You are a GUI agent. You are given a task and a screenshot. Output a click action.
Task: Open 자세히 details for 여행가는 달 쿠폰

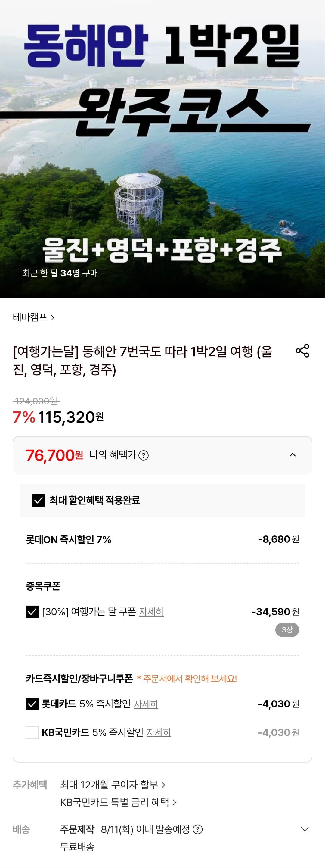(x=151, y=612)
